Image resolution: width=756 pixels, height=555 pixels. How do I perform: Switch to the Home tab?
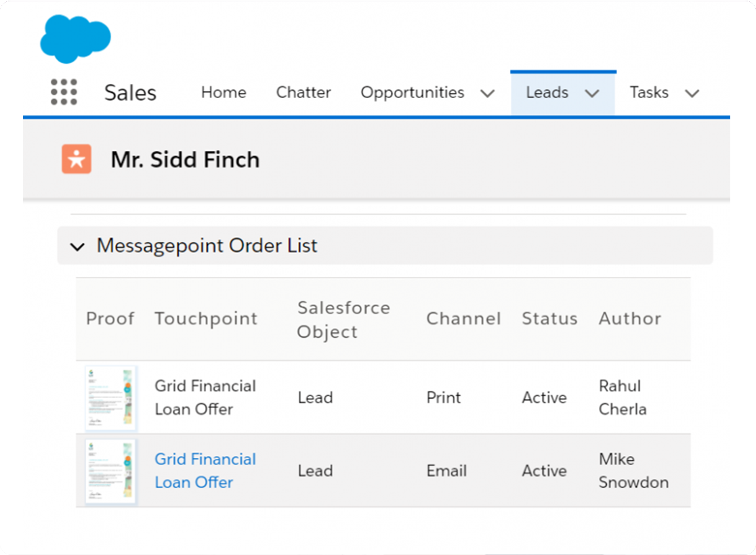[224, 93]
